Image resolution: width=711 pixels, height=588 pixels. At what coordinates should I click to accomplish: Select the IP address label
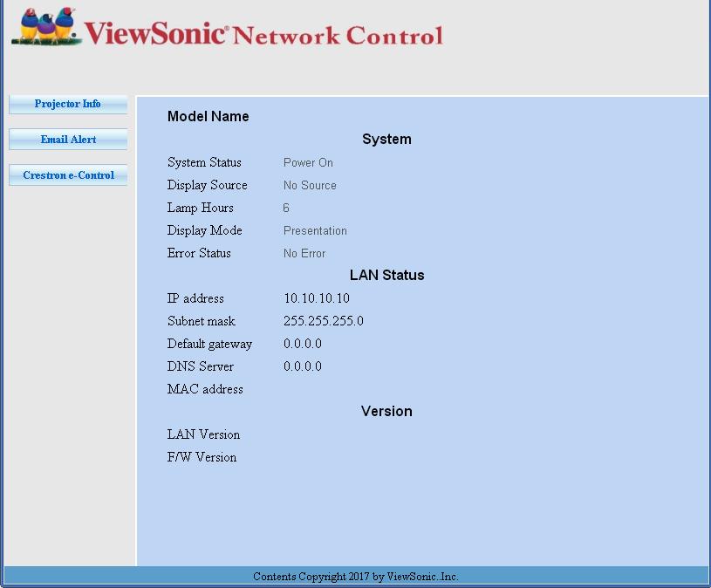point(195,298)
